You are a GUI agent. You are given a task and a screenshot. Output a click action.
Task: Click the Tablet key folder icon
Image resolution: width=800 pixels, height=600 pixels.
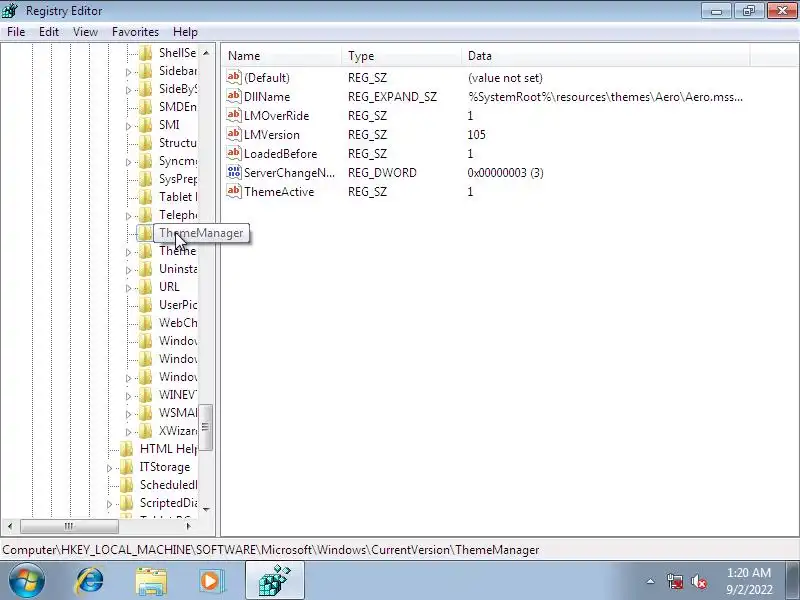click(x=145, y=197)
